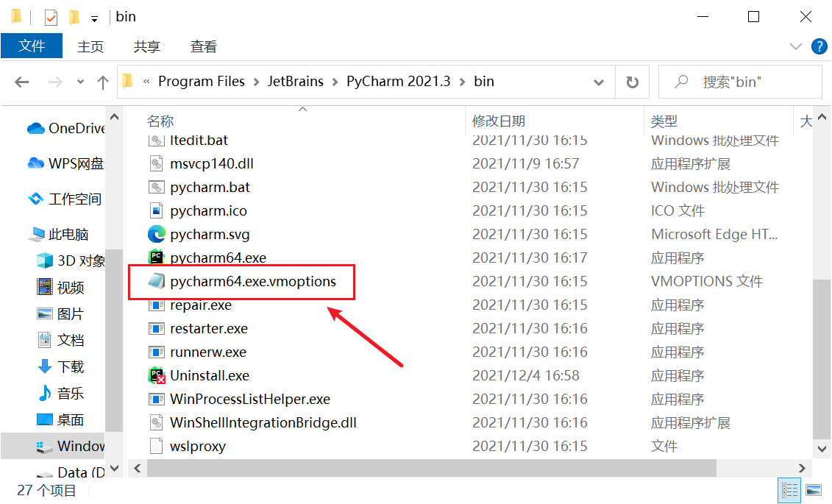Click the WPS网盘 cloud icon
832x504 pixels.
point(35,163)
